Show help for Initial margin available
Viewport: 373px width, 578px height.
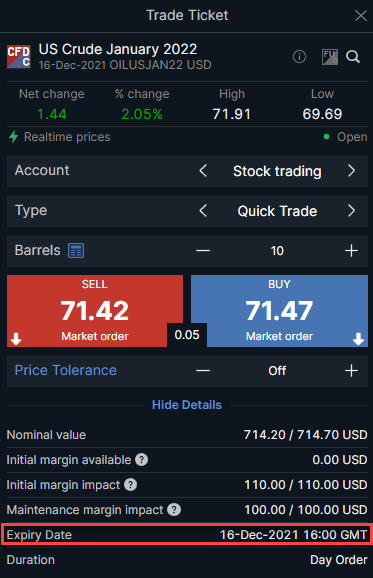coord(142,460)
